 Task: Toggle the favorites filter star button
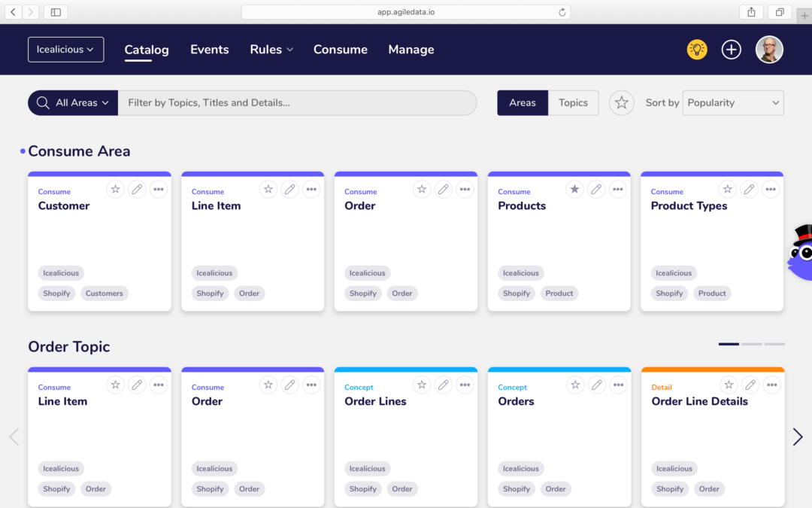621,103
